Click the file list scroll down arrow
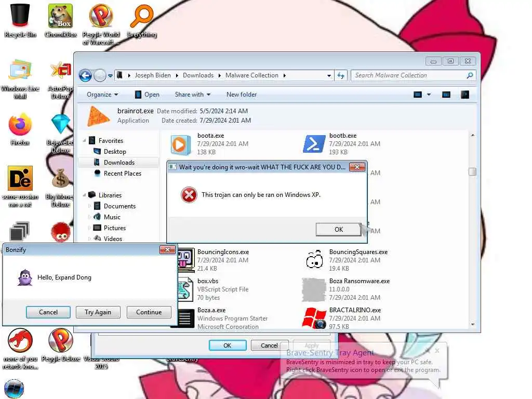532x399 pixels. click(473, 325)
